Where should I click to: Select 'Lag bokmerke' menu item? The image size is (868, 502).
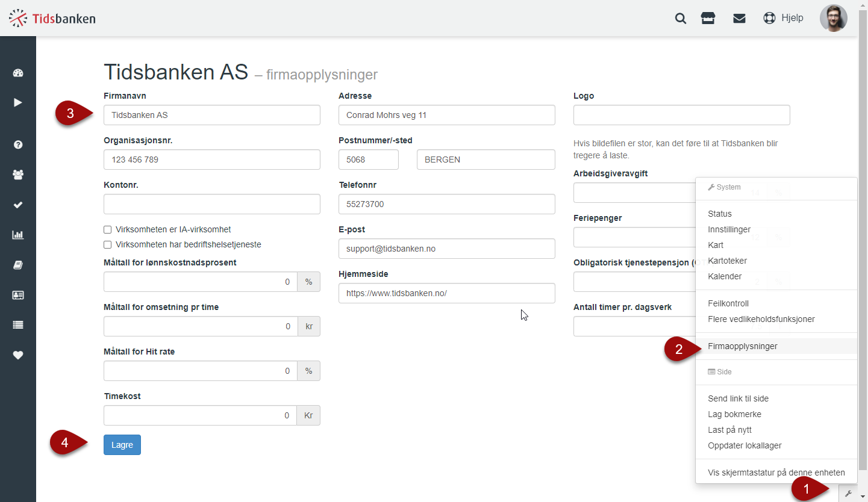776,414
